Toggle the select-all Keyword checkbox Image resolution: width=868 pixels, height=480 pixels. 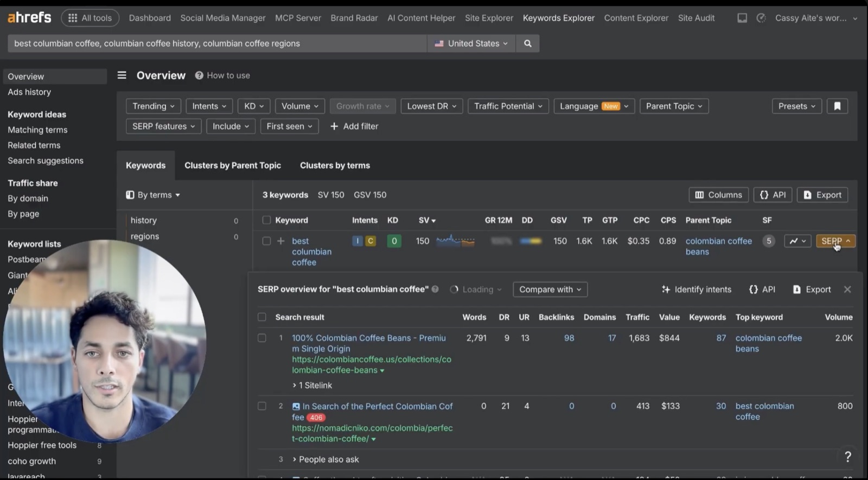[x=266, y=220]
